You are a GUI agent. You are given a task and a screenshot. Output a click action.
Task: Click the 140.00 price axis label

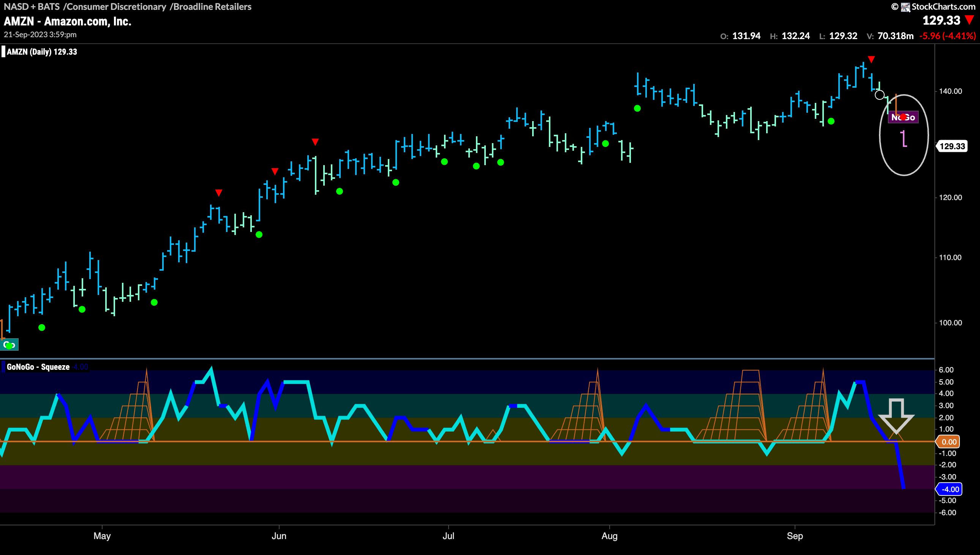(950, 91)
